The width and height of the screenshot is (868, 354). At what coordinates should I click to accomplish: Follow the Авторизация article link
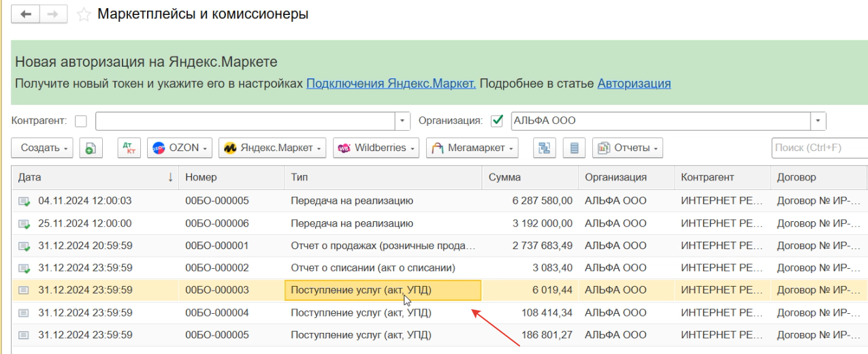[634, 84]
